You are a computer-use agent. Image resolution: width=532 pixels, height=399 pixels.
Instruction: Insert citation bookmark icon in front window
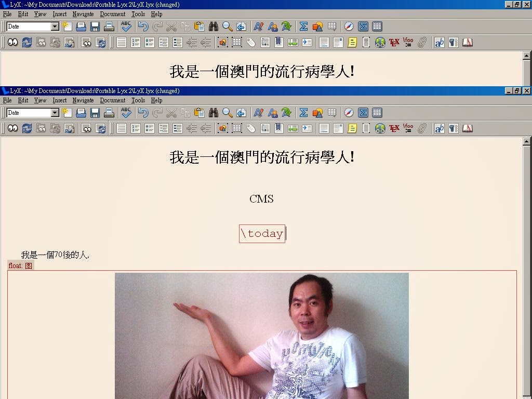pyautogui.click(x=279, y=128)
